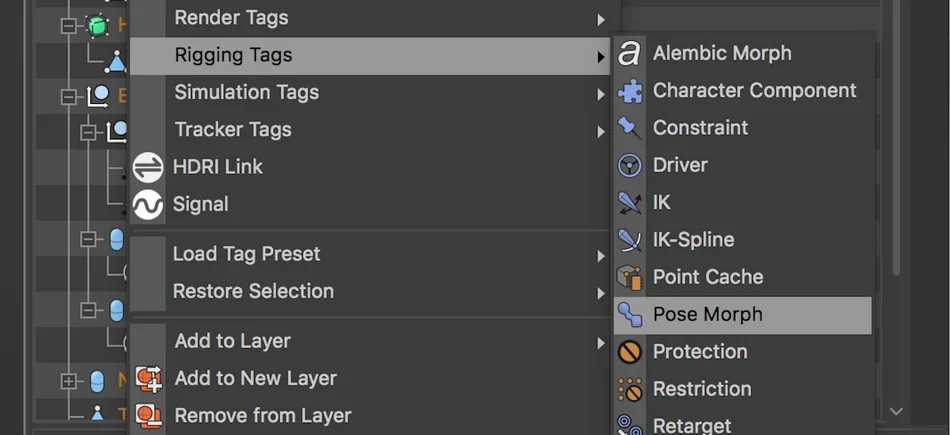Click the IK-Spline tag icon

pos(629,240)
